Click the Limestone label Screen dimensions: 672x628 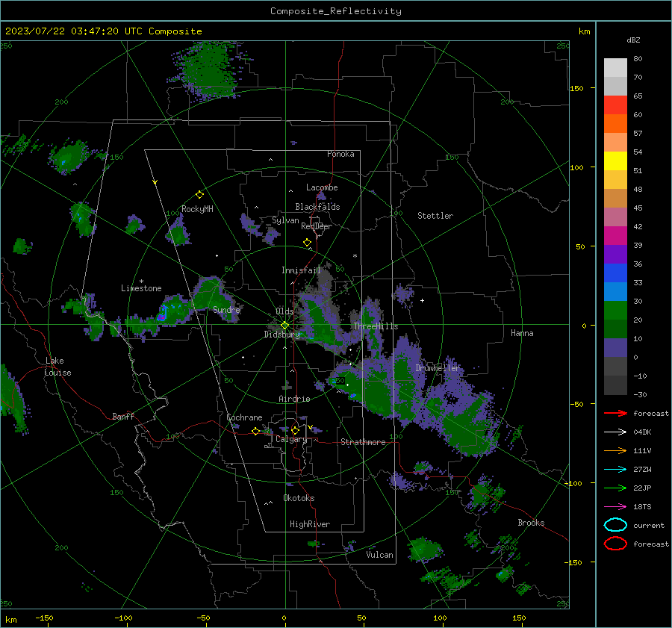point(141,288)
